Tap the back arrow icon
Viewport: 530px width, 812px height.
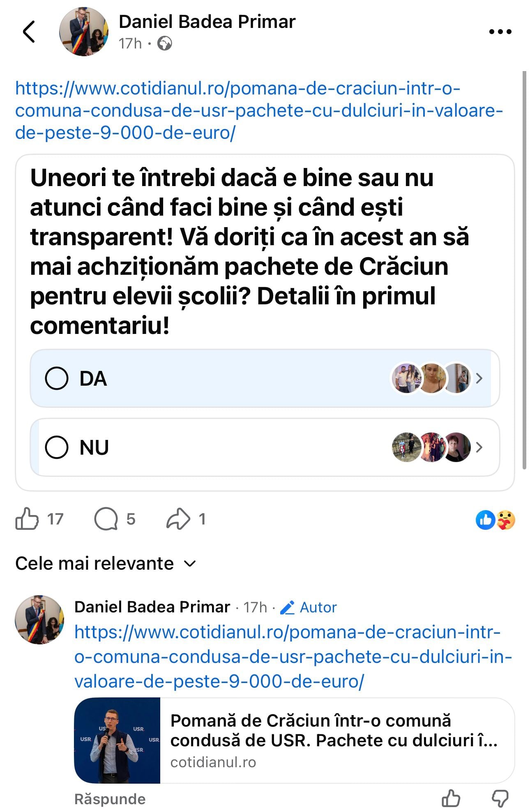tap(29, 32)
